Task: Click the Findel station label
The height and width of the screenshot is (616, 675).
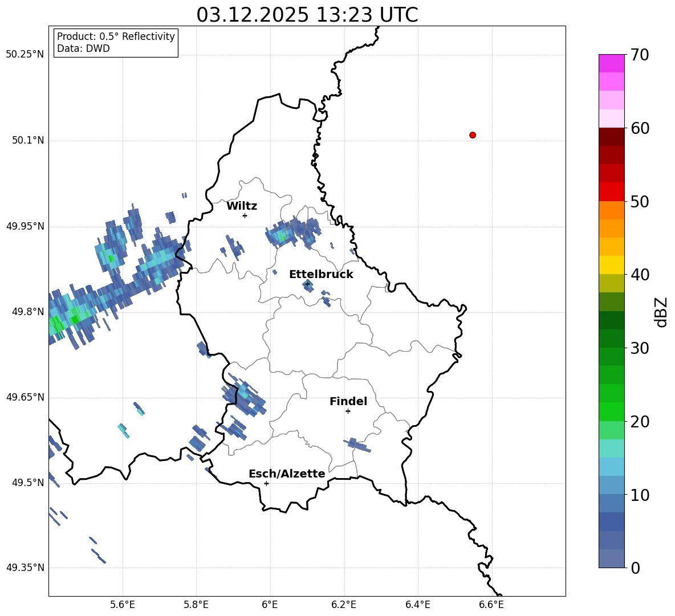Action: pos(348,402)
